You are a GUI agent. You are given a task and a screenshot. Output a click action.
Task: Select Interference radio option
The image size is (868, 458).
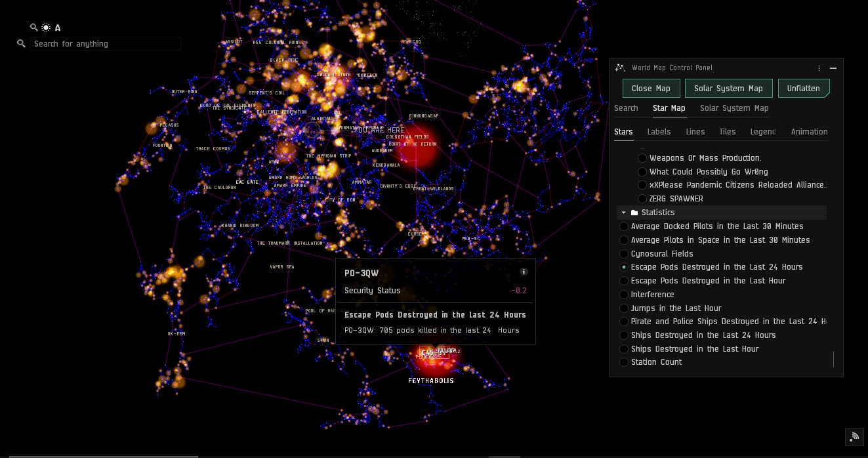(x=624, y=295)
